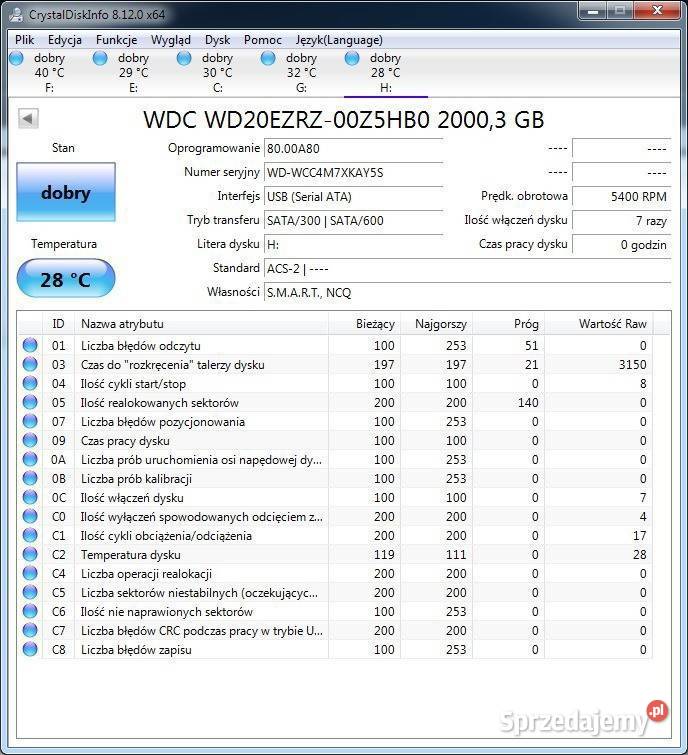
Task: Click the transfer mode field SATA/300 | SATA/600
Action: 354,221
